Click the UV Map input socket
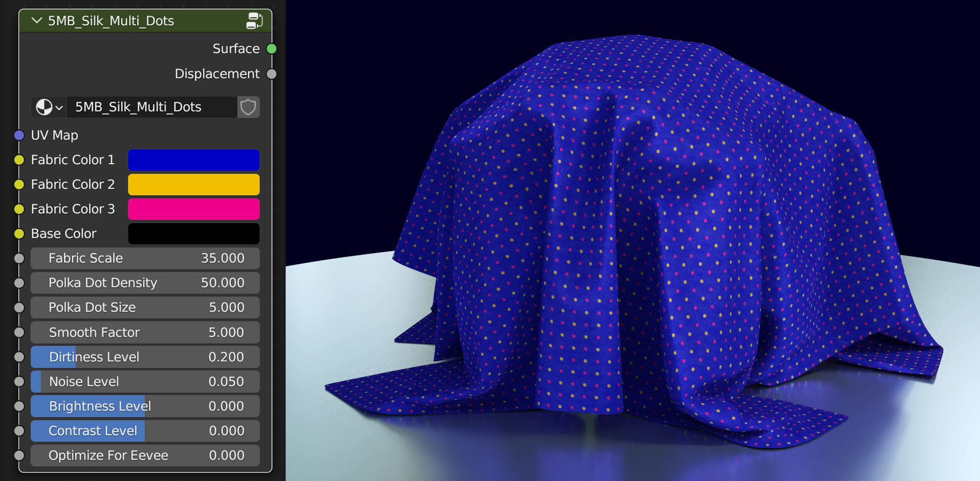The height and width of the screenshot is (481, 980). 19,135
